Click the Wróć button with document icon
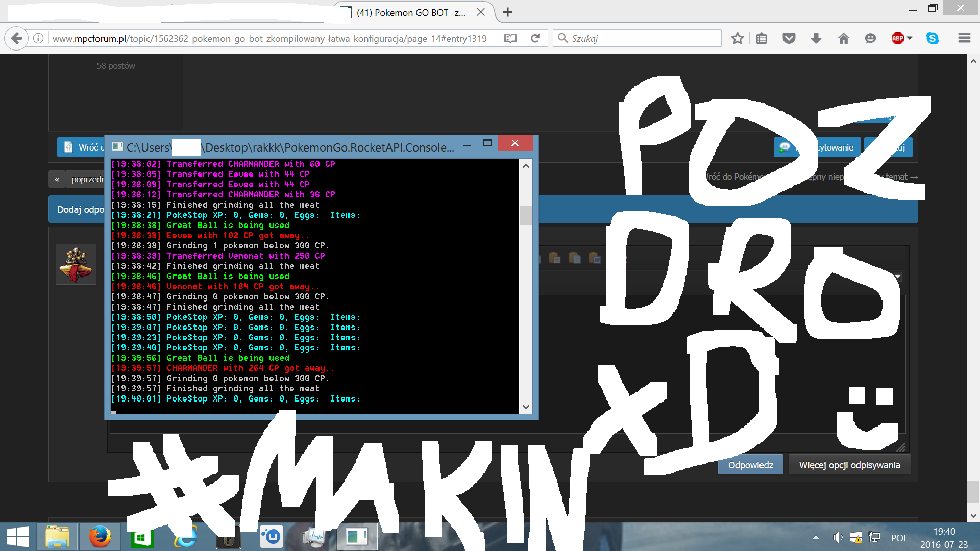This screenshot has height=551, width=980. [81, 147]
